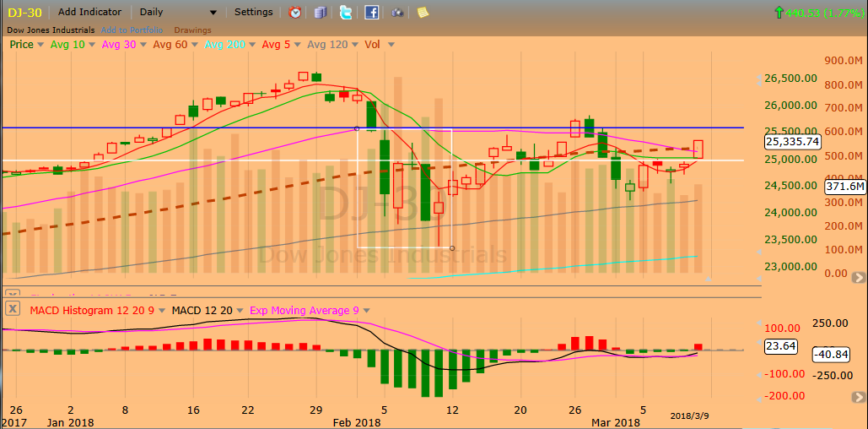Click the camera snapshot icon

397,13
